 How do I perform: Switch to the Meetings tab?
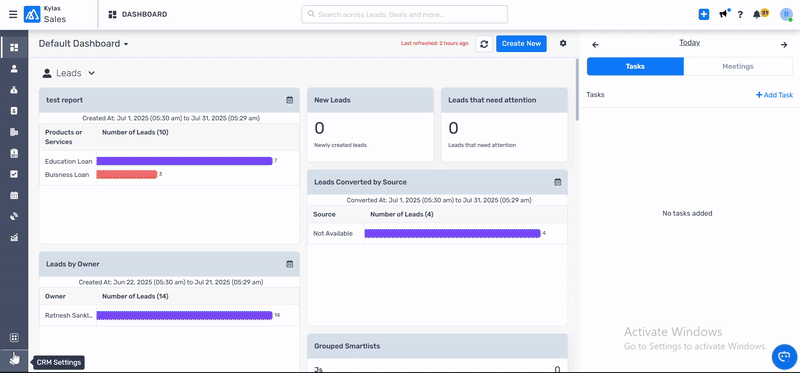coord(738,66)
